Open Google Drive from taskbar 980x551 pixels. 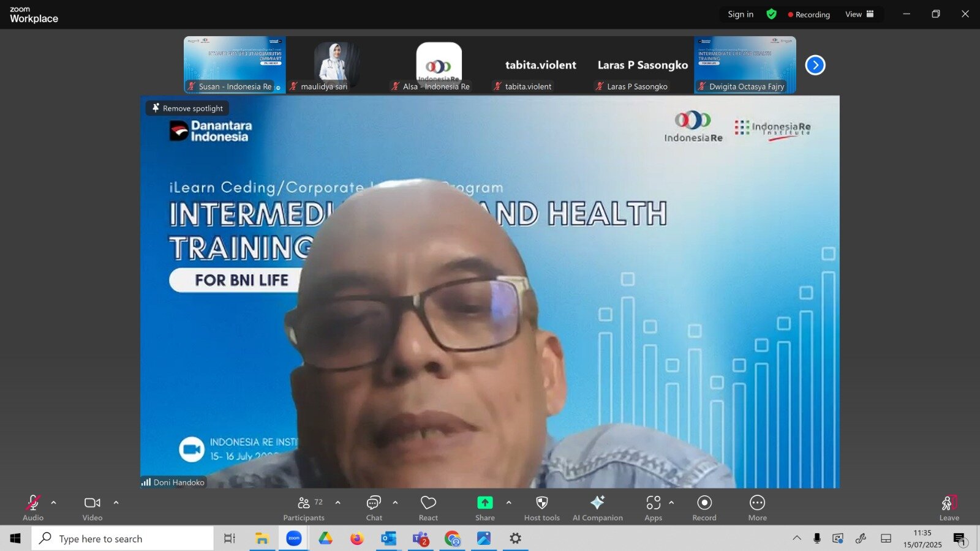pos(325,539)
